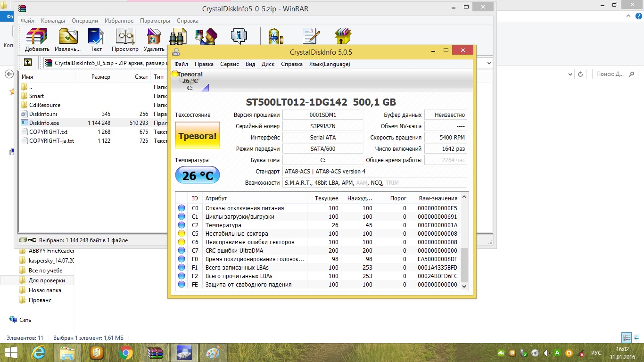Image resolution: width=644 pixels, height=362 pixels.
Task: Click the serial number field S3P9JA7N
Action: (323, 126)
